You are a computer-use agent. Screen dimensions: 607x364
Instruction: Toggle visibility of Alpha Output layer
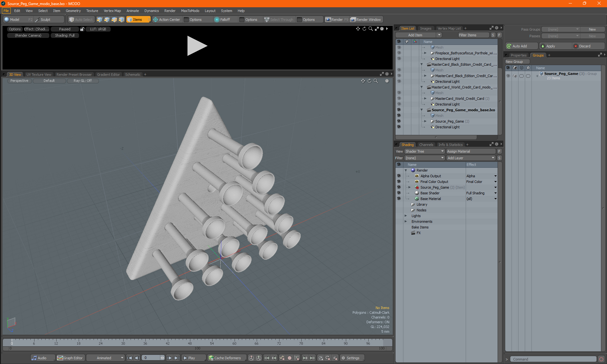point(399,176)
